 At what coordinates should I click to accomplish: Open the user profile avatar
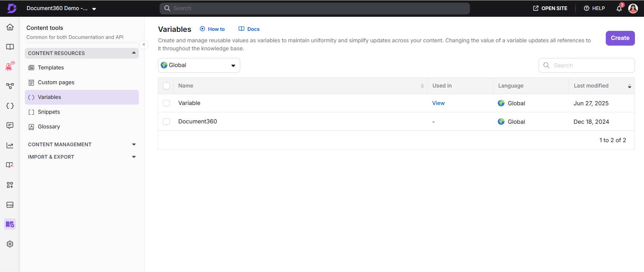tap(633, 8)
